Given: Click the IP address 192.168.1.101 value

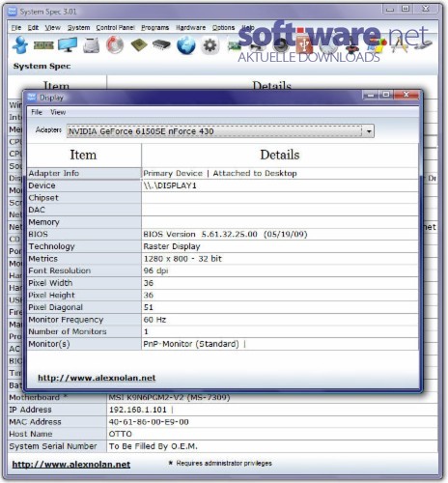Looking at the screenshot, I should (138, 410).
